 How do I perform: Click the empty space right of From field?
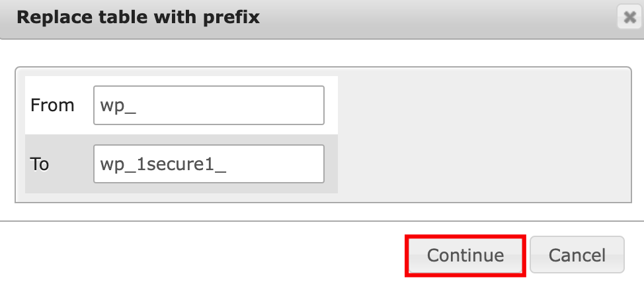point(331,105)
